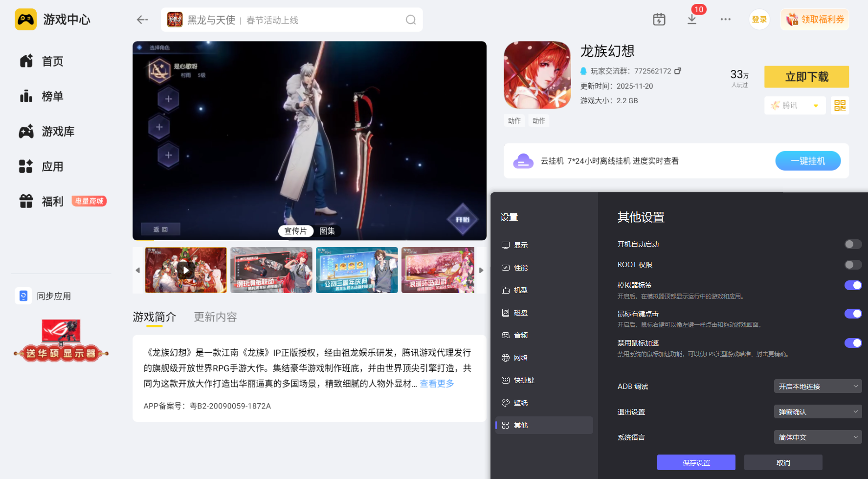Image resolution: width=868 pixels, height=479 pixels.
Task: Disable 禁用鼠标加速 toggle
Action: (853, 343)
